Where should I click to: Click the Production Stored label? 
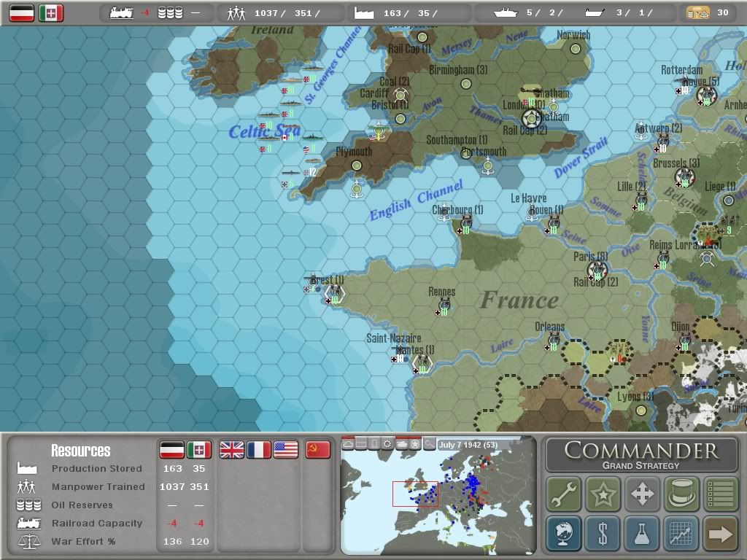pos(97,469)
